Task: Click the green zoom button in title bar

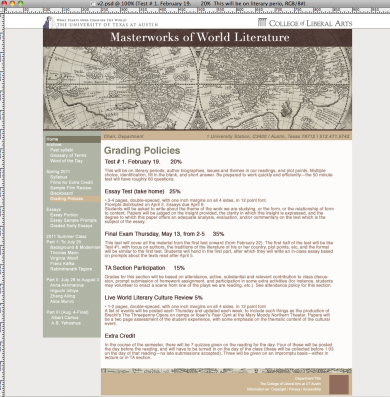Action: pos(20,3)
